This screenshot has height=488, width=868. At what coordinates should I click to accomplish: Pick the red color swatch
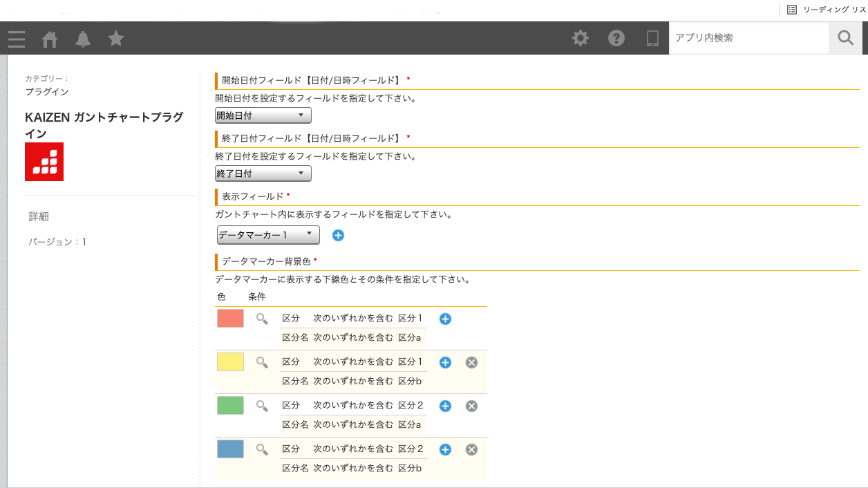click(x=230, y=319)
